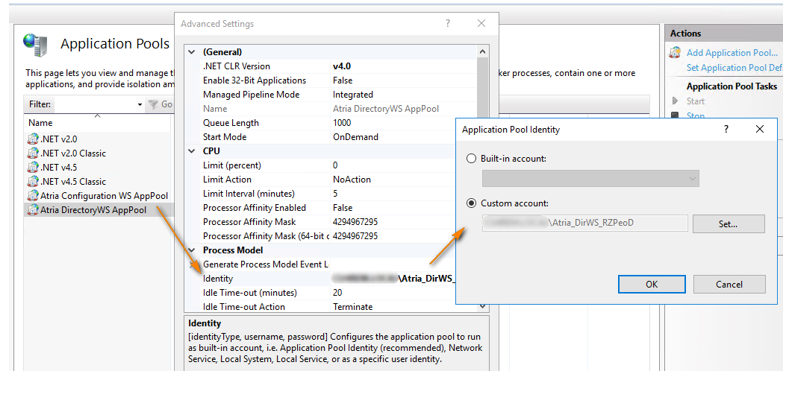The height and width of the screenshot is (400, 797).
Task: Click the Terminate idle action value
Action: pos(353,306)
